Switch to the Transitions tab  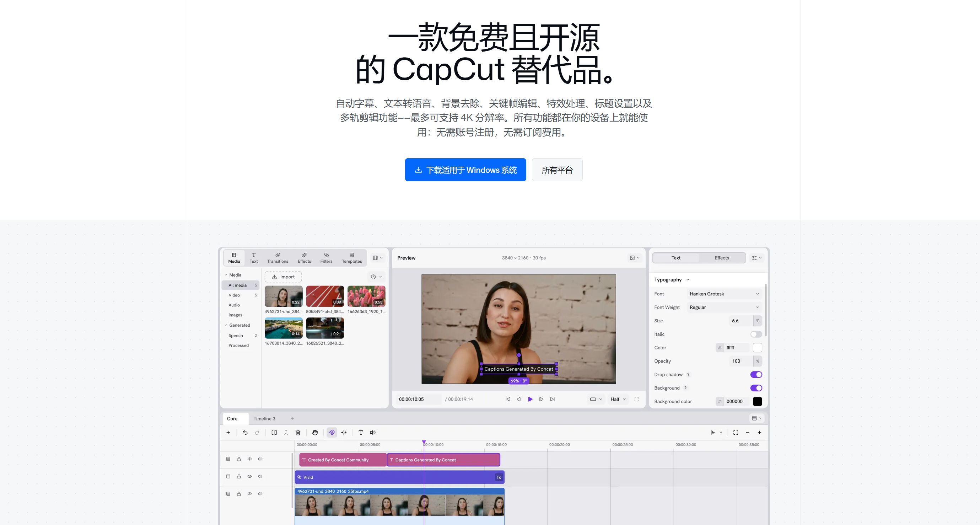pos(278,258)
